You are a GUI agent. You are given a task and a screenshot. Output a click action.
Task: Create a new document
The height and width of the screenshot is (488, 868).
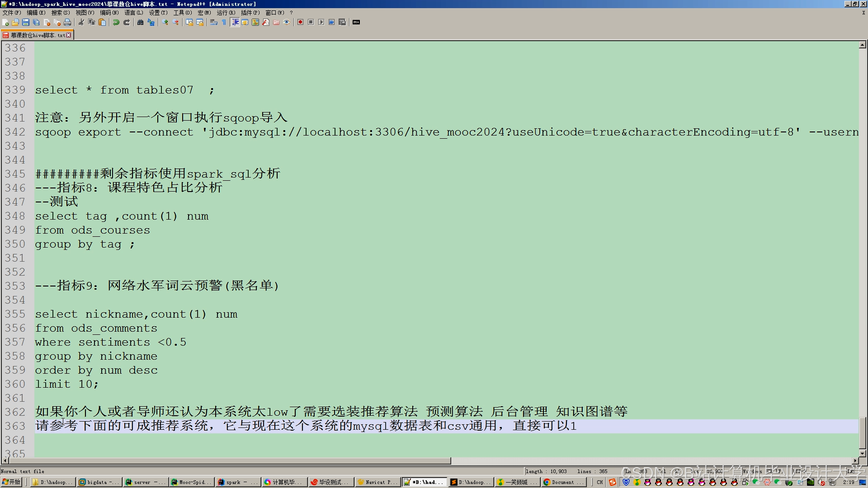coord(5,22)
